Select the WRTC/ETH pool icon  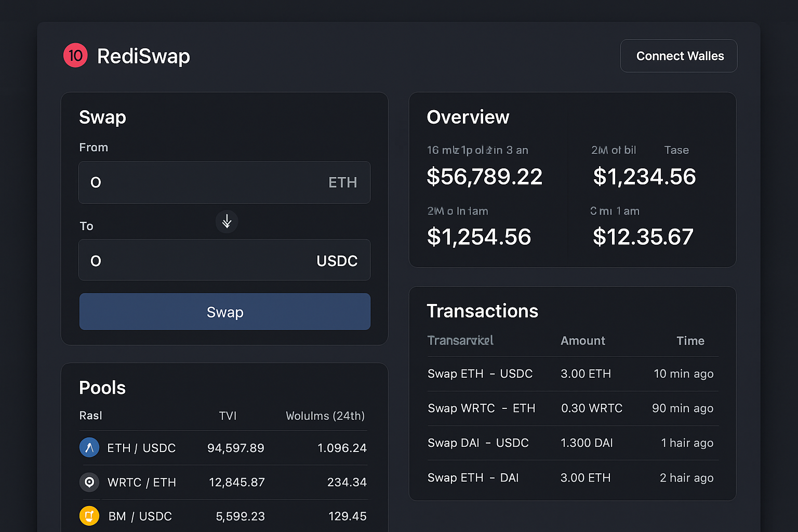(89, 482)
